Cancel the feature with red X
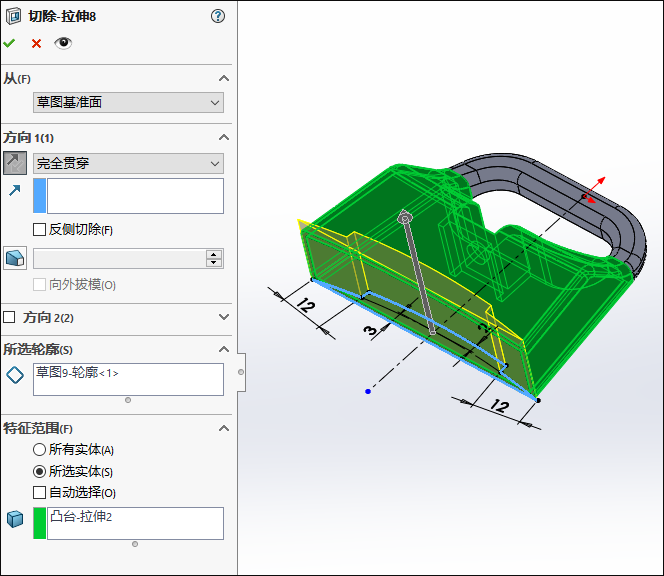Screen dimensions: 664x576 coord(36,43)
